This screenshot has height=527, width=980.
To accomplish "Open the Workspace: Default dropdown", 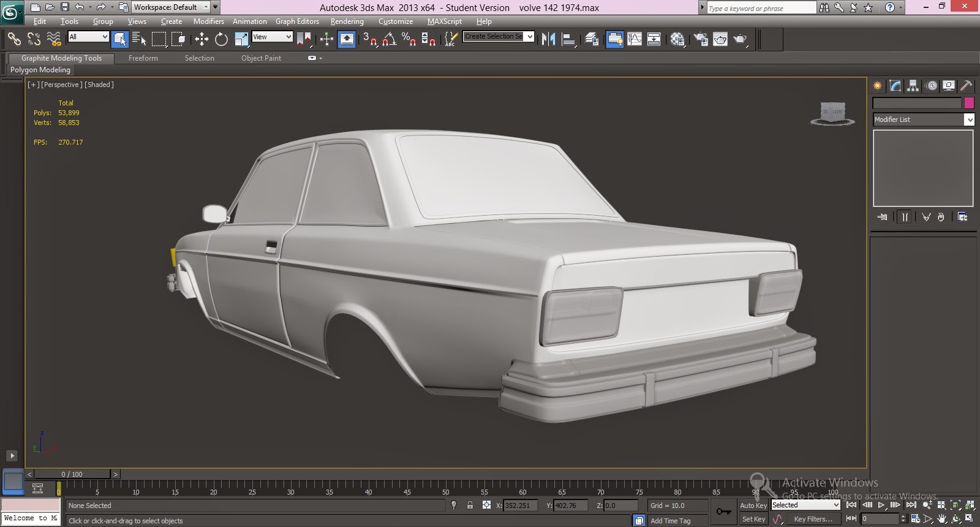I will point(170,7).
